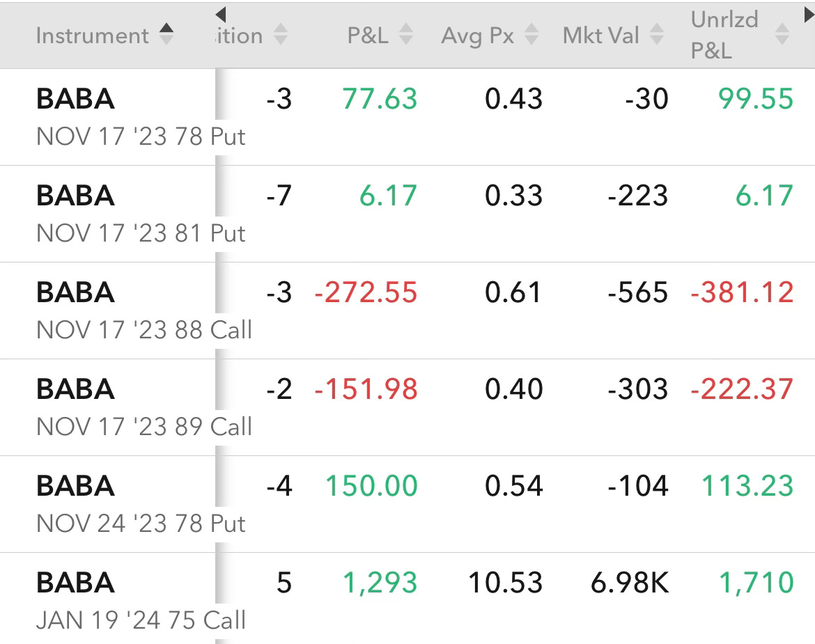This screenshot has width=815, height=644.
Task: Sort by Mkt Val column arrows
Action: click(x=657, y=34)
